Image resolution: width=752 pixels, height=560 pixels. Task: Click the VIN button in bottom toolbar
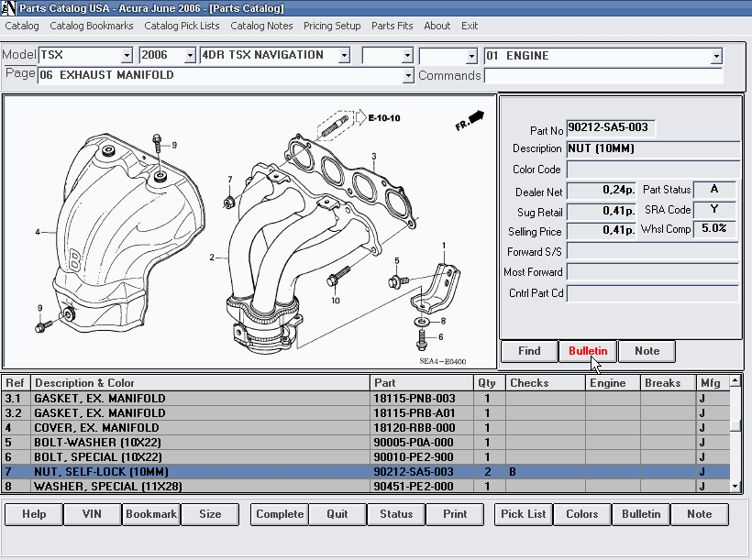click(92, 514)
